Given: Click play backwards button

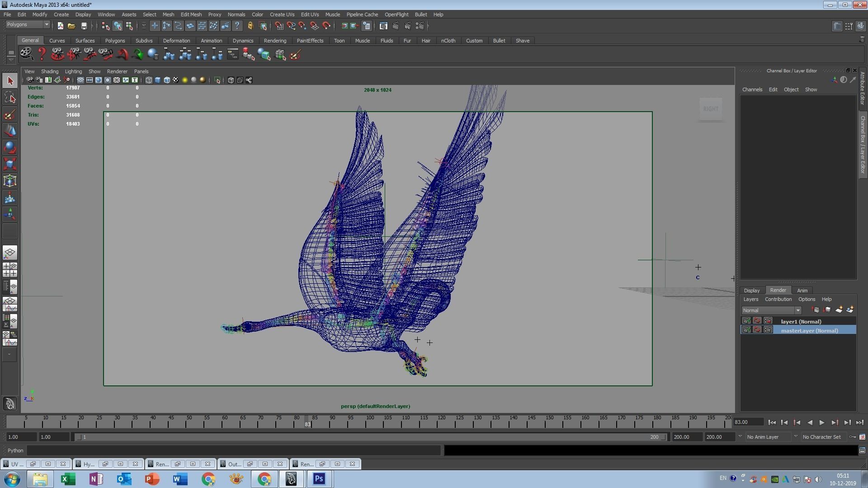Looking at the screenshot, I should [809, 422].
